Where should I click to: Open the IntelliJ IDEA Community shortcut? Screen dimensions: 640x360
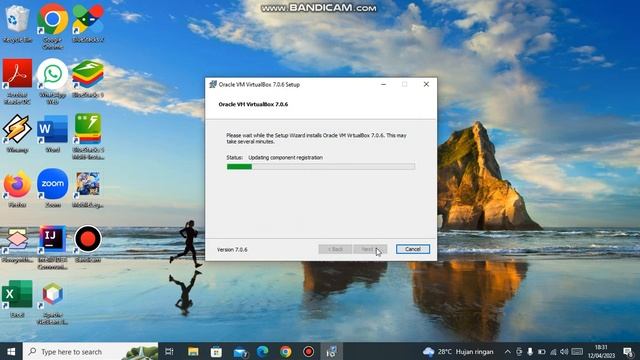[53, 247]
